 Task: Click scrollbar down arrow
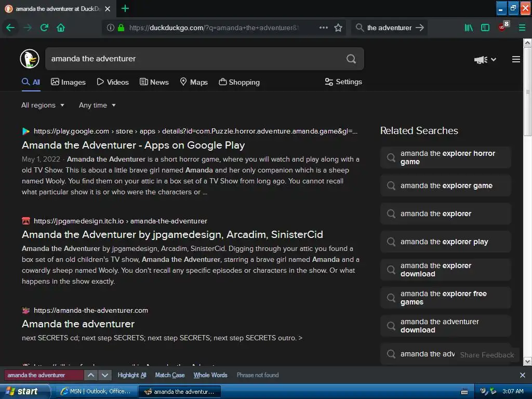coord(528,362)
